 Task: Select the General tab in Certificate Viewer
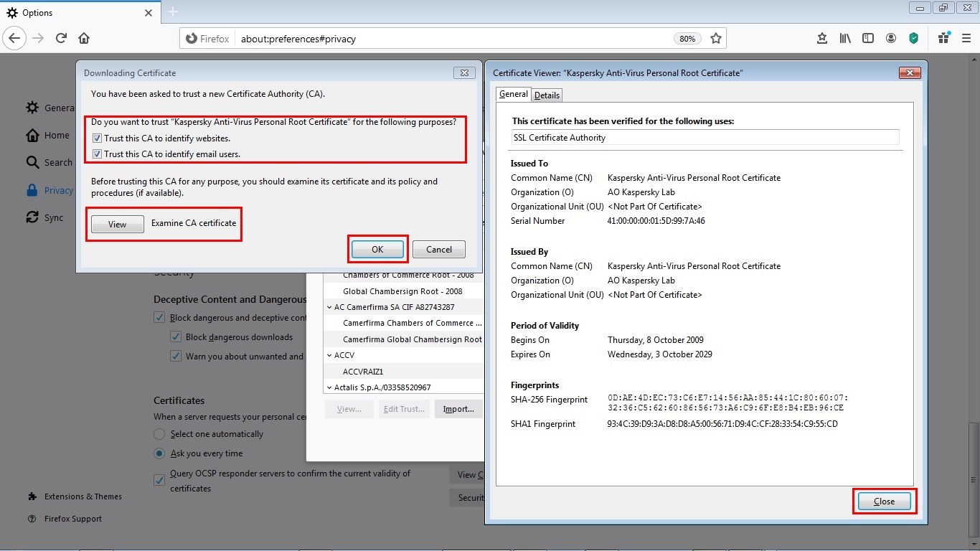(x=514, y=94)
